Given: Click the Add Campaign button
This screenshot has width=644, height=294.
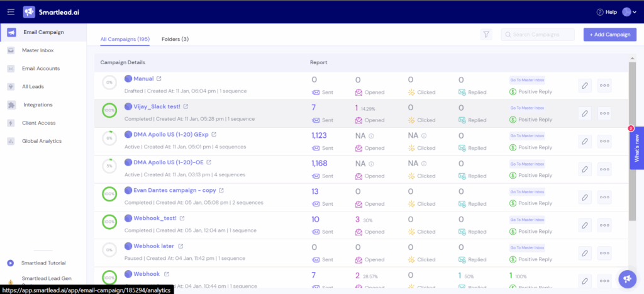Looking at the screenshot, I should coord(609,35).
